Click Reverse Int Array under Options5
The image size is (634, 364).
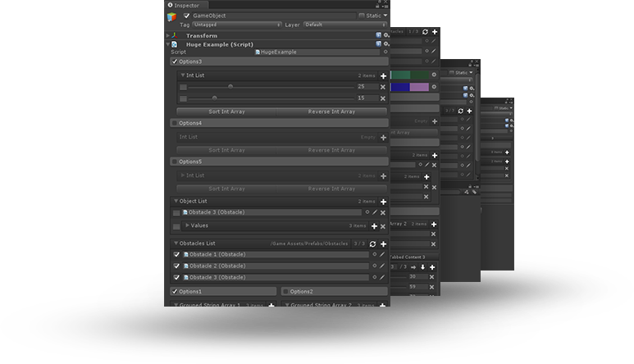point(331,189)
